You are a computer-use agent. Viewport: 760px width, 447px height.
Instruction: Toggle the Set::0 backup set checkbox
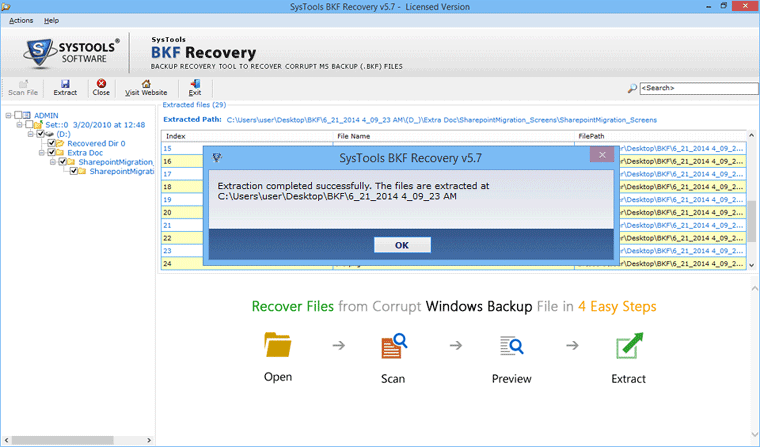(29, 125)
